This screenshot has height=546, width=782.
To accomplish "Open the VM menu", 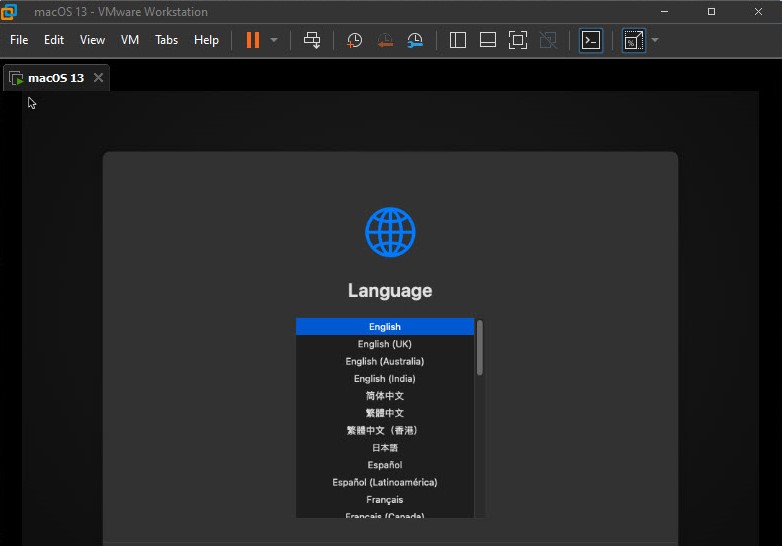I will [x=130, y=40].
